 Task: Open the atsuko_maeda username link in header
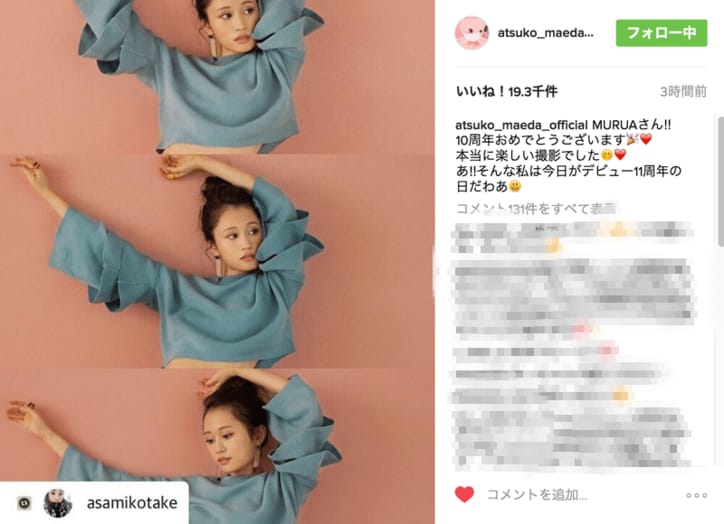(545, 33)
